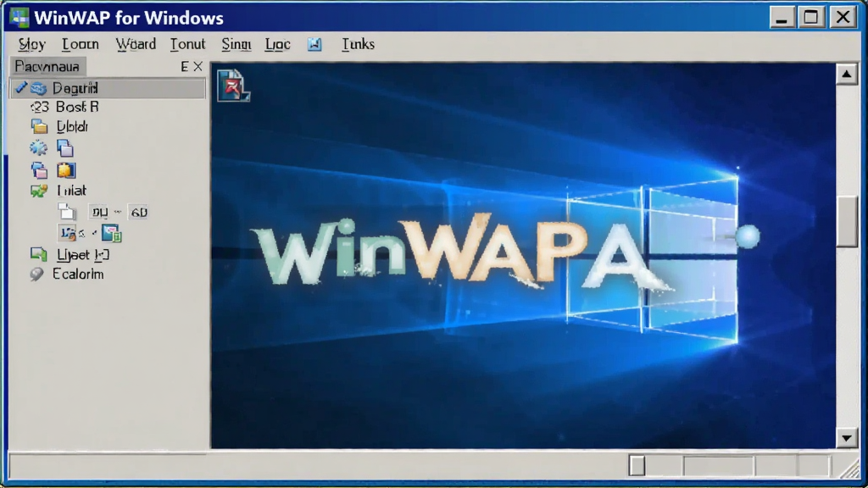This screenshot has height=488, width=868.
Task: Open the Sloy menu
Action: 31,44
